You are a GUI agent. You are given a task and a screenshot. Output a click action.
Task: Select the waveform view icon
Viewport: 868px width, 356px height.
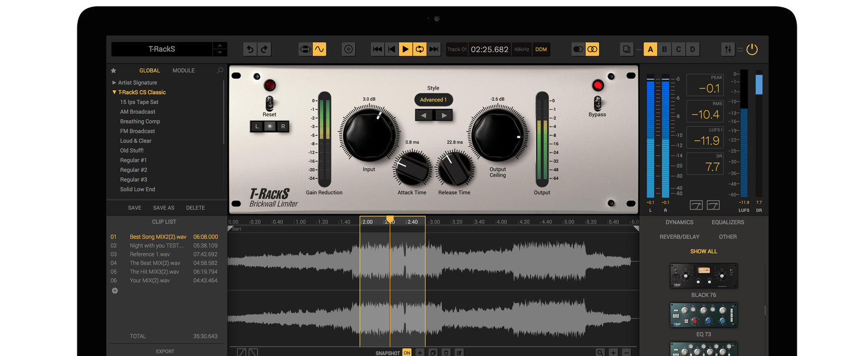tap(319, 49)
